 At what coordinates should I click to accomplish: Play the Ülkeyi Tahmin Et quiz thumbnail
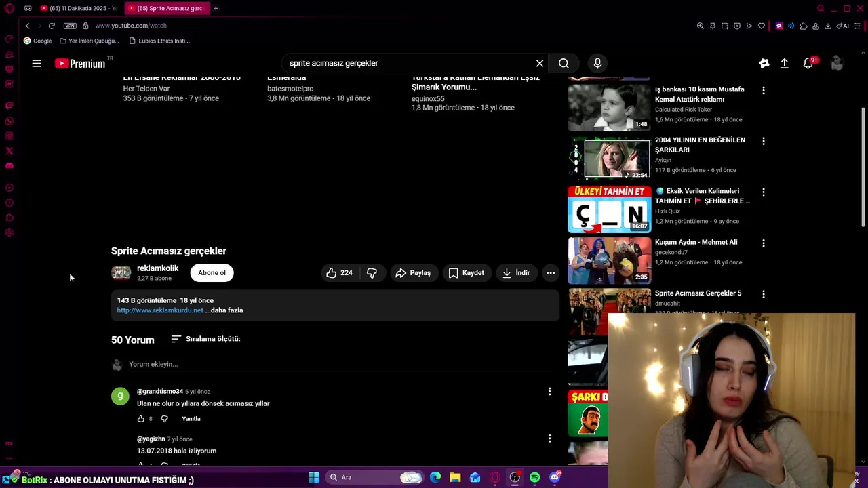609,209
